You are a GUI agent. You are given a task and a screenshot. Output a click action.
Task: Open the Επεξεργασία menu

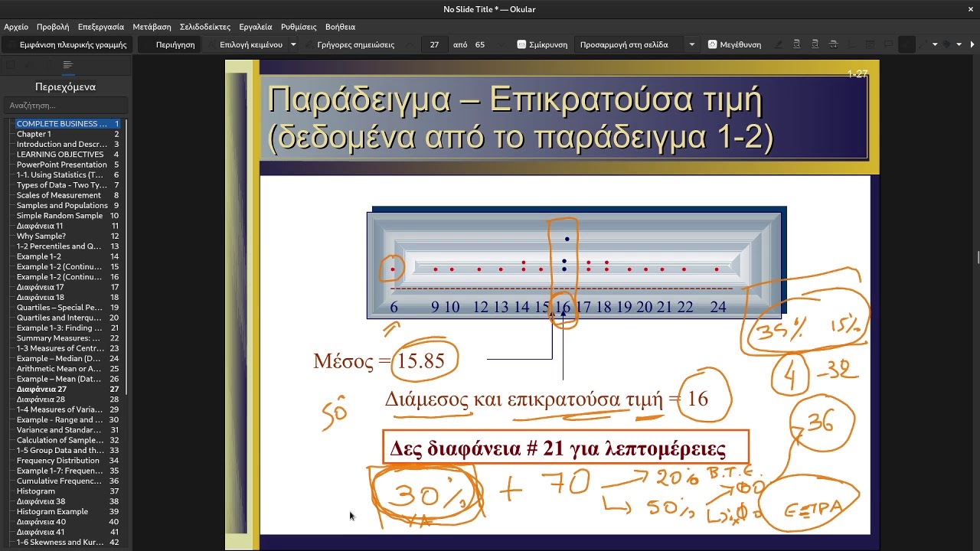click(100, 27)
